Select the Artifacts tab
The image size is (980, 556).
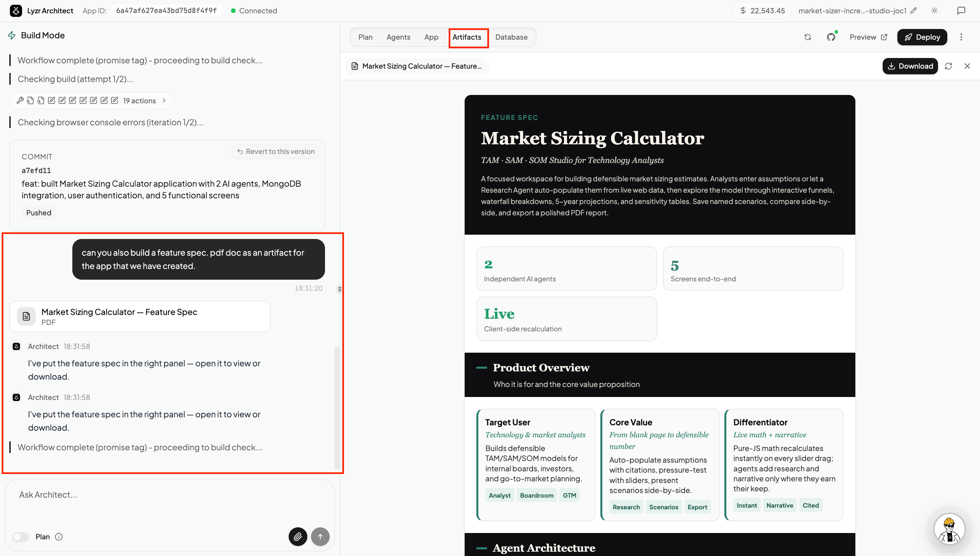click(x=467, y=37)
